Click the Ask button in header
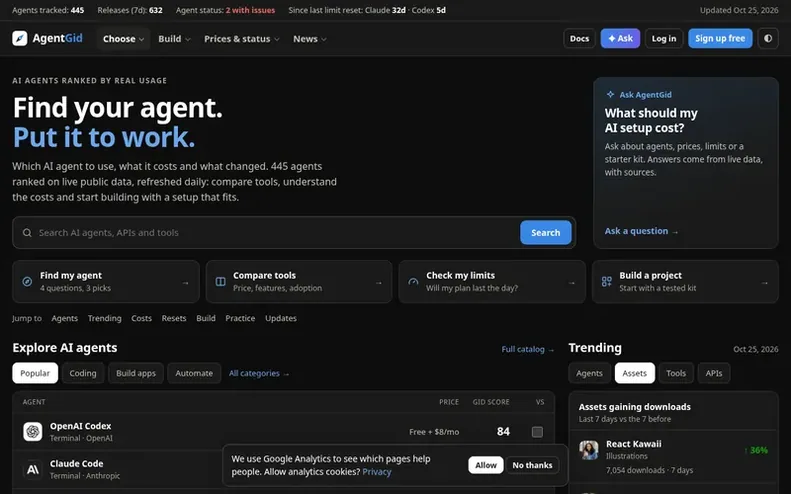The height and width of the screenshot is (494, 791). (620, 38)
